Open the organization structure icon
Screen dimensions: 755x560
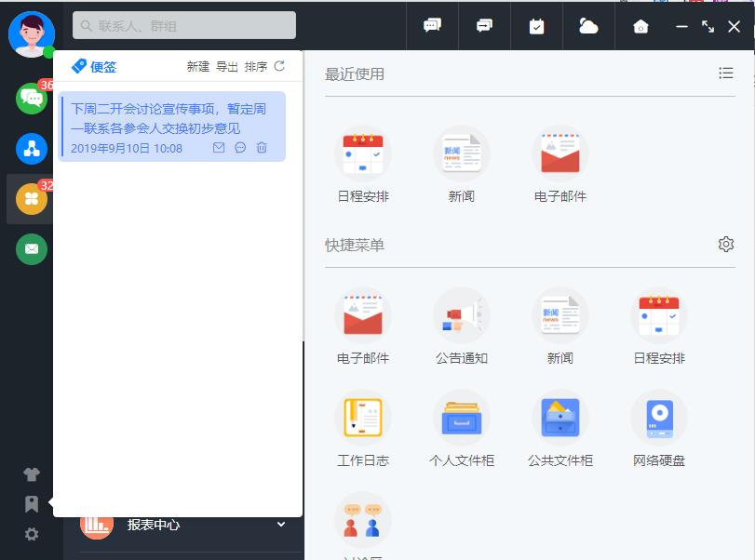pos(32,149)
